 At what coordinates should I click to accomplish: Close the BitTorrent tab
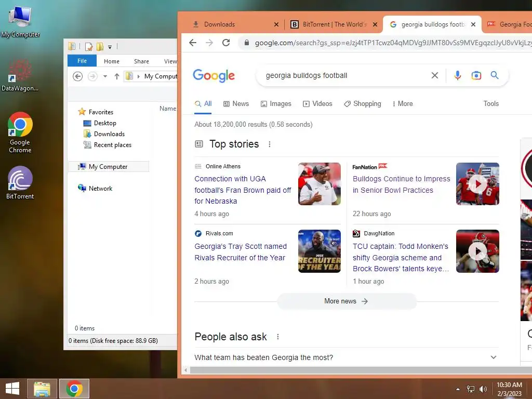tap(375, 24)
